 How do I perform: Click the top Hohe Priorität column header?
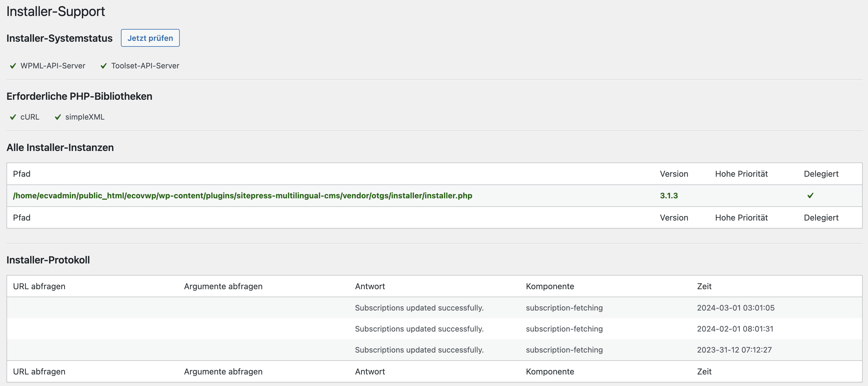pyautogui.click(x=741, y=174)
